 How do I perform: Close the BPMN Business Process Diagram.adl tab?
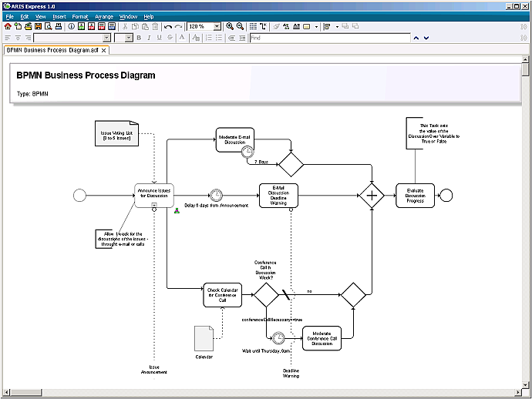104,50
